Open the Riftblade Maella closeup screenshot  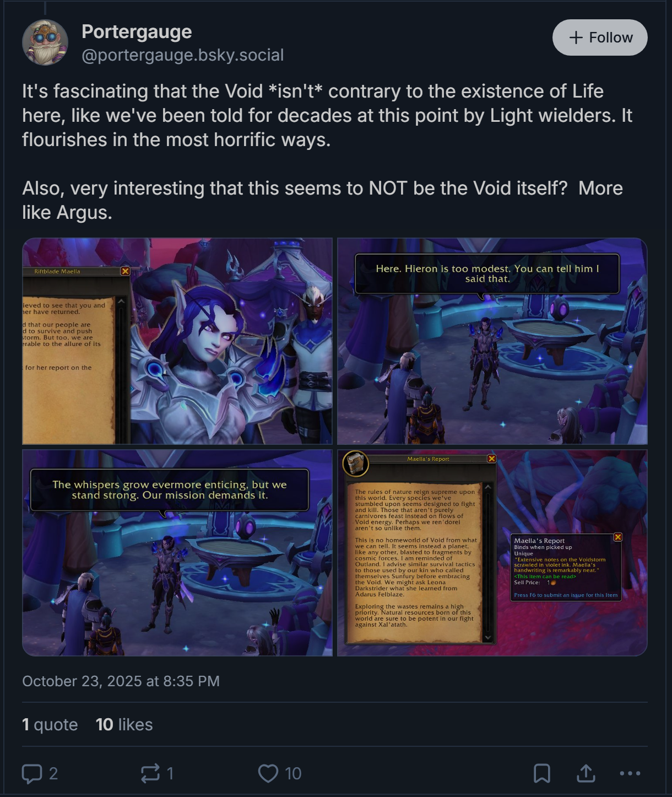177,341
